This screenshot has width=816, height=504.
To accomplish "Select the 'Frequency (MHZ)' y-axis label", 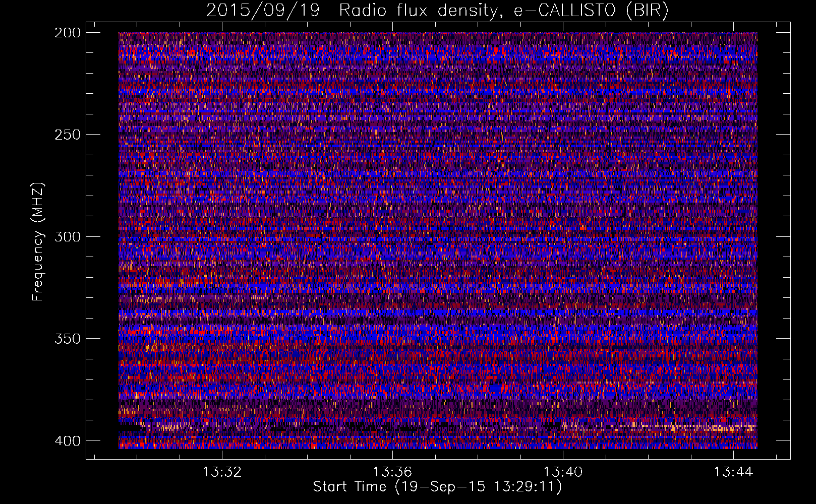I will (38, 242).
